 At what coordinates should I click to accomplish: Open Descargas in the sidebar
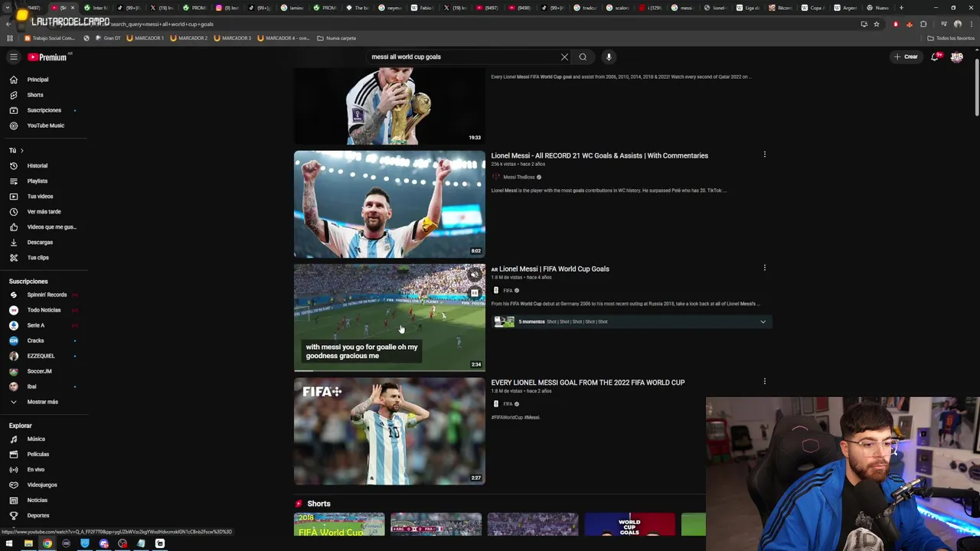tap(40, 243)
